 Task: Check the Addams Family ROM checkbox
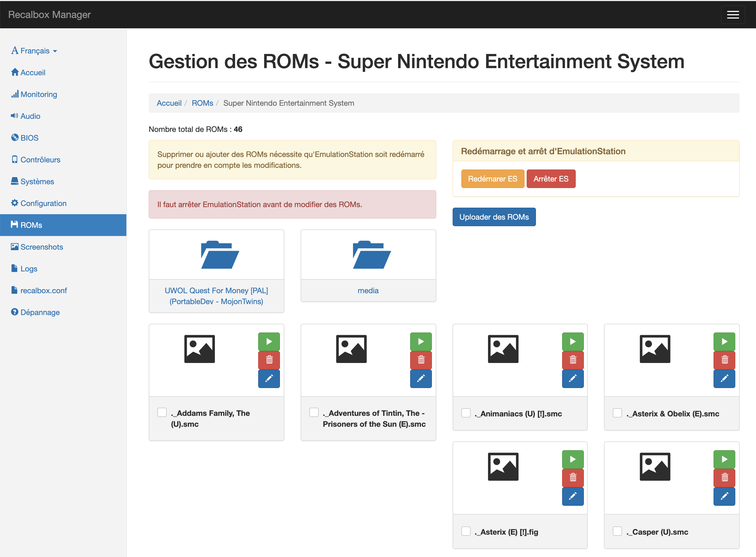(162, 412)
